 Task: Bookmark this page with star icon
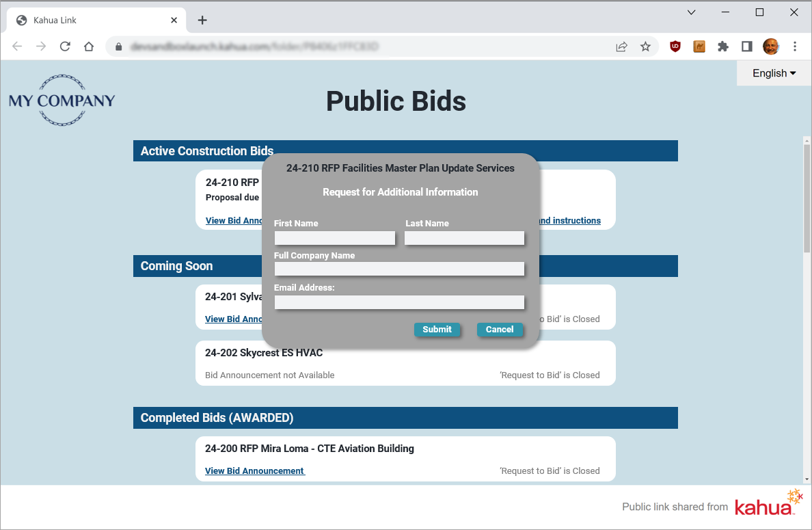click(x=645, y=47)
